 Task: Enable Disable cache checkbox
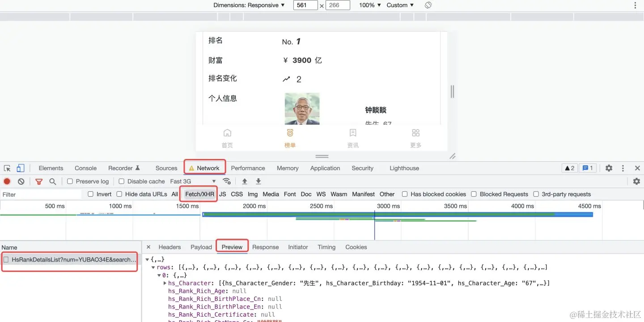point(121,181)
